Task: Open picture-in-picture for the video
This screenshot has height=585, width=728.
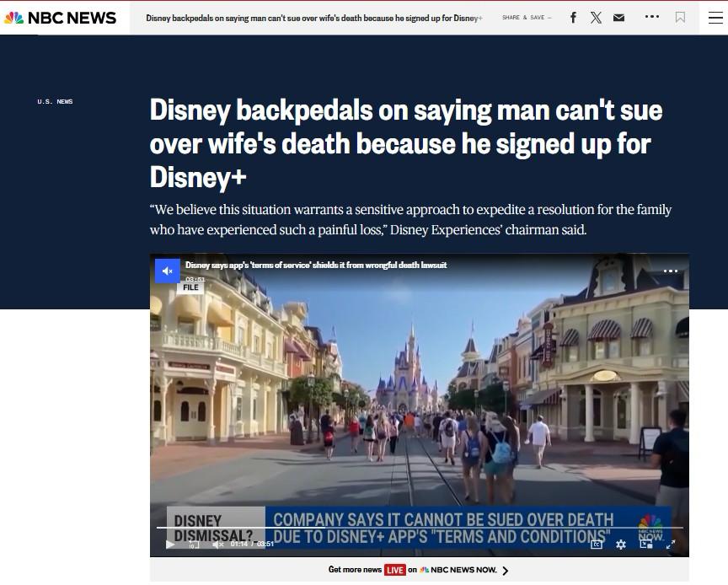Action: click(646, 545)
